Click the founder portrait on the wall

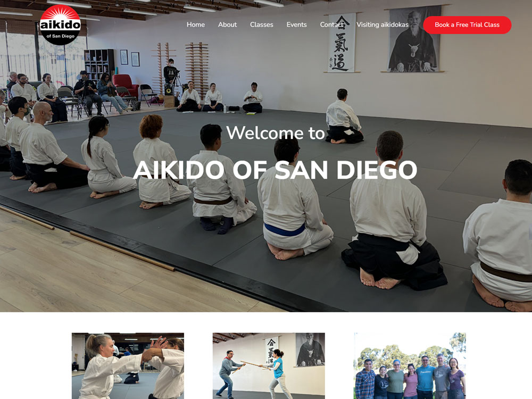click(x=414, y=39)
